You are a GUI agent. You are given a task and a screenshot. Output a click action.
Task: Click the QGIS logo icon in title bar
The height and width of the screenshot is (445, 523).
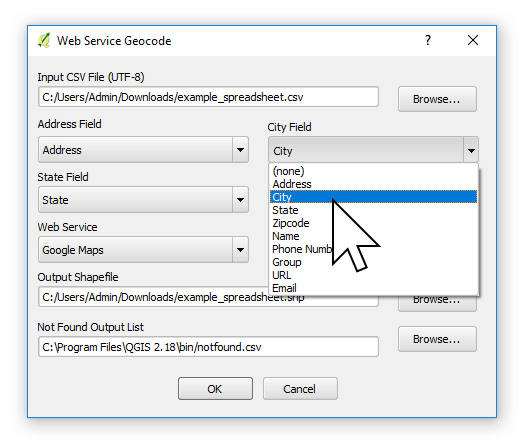click(x=44, y=40)
